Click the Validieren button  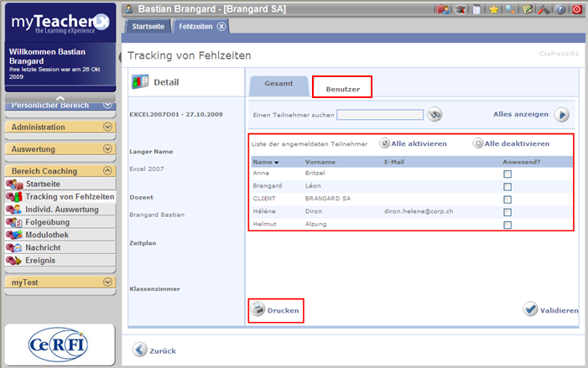[x=550, y=310]
